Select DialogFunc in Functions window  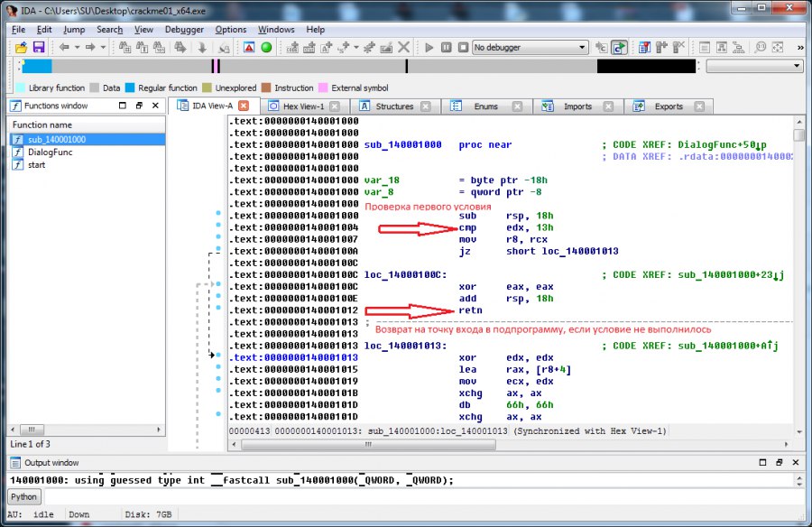pos(50,153)
